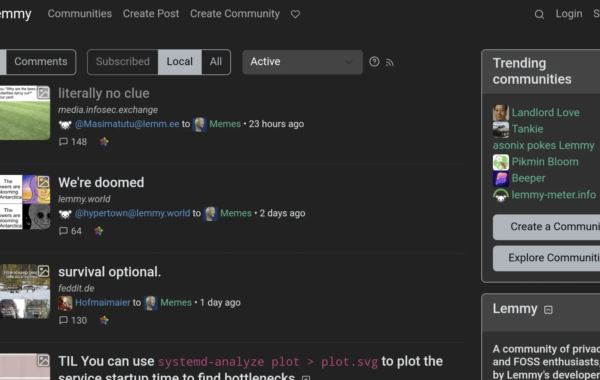Open the 'survival optional.' post thumbnail
The width and height of the screenshot is (600, 380).
[25, 291]
